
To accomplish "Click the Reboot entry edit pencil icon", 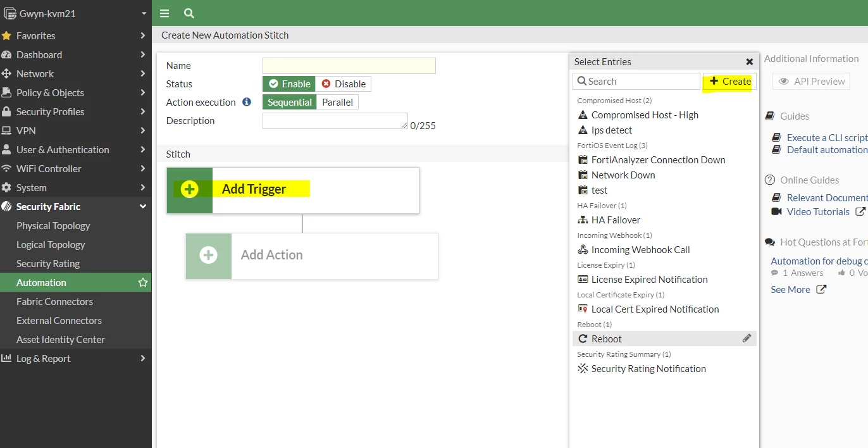I will [747, 339].
